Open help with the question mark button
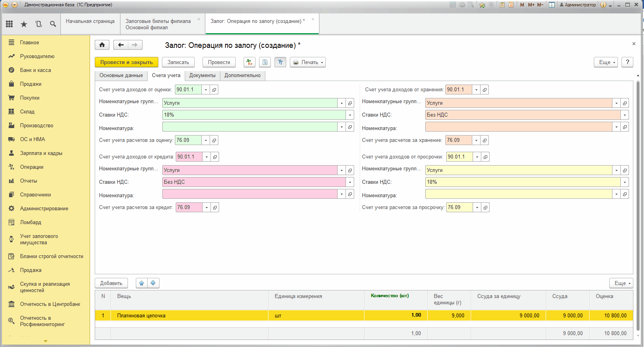 (627, 62)
